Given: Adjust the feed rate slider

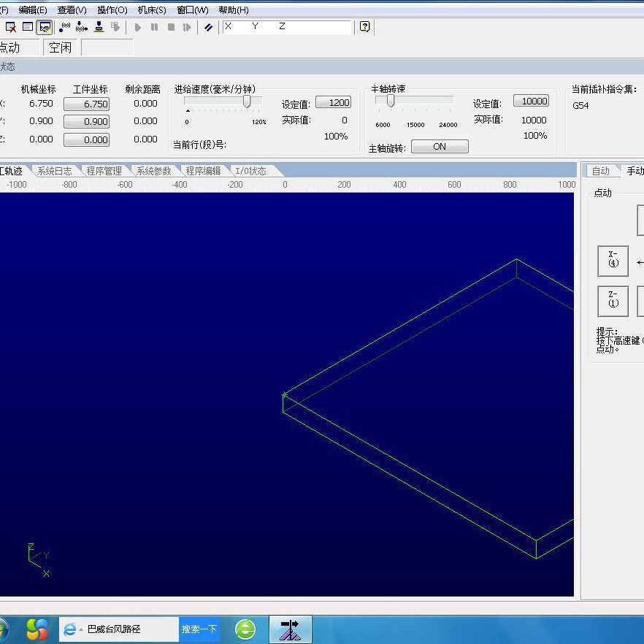Looking at the screenshot, I should point(246,101).
